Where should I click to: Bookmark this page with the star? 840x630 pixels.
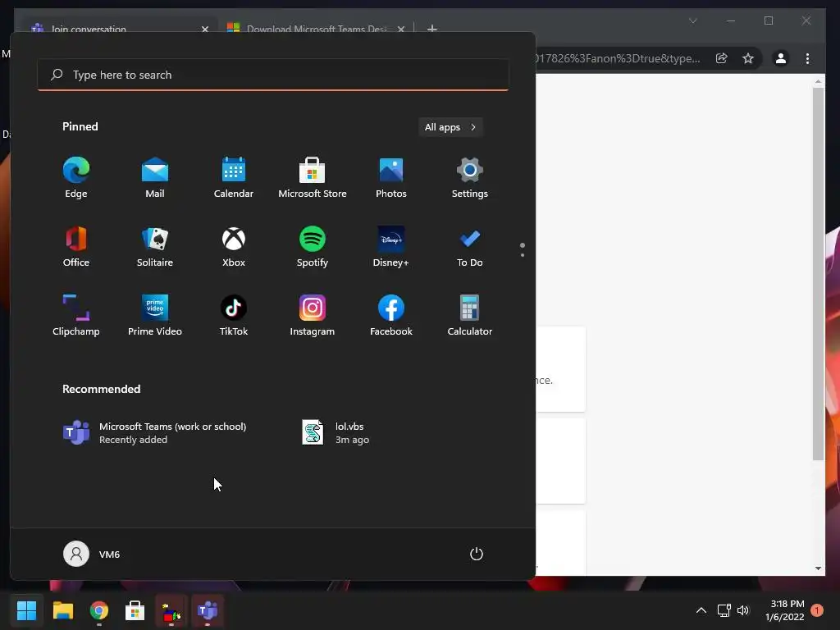tap(748, 58)
